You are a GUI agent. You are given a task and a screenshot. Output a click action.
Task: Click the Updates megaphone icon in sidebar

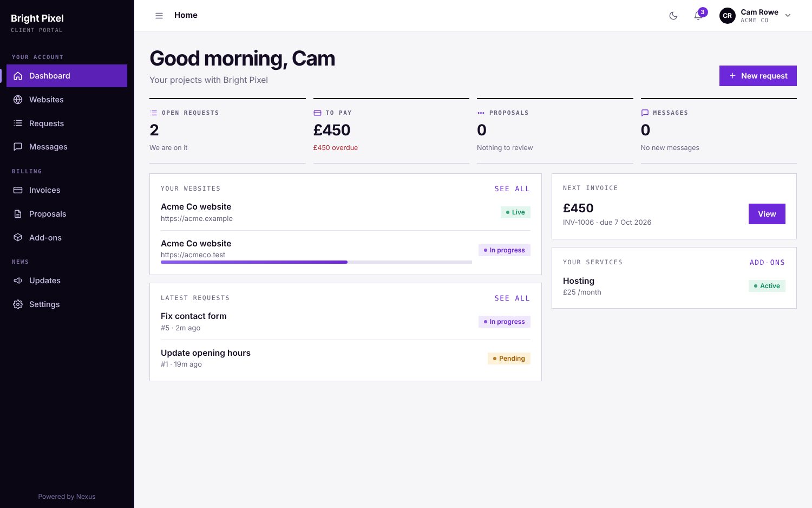18,281
